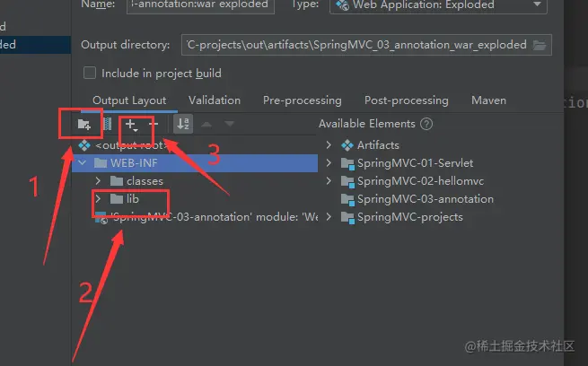Browse output directory folder icon

539,44
